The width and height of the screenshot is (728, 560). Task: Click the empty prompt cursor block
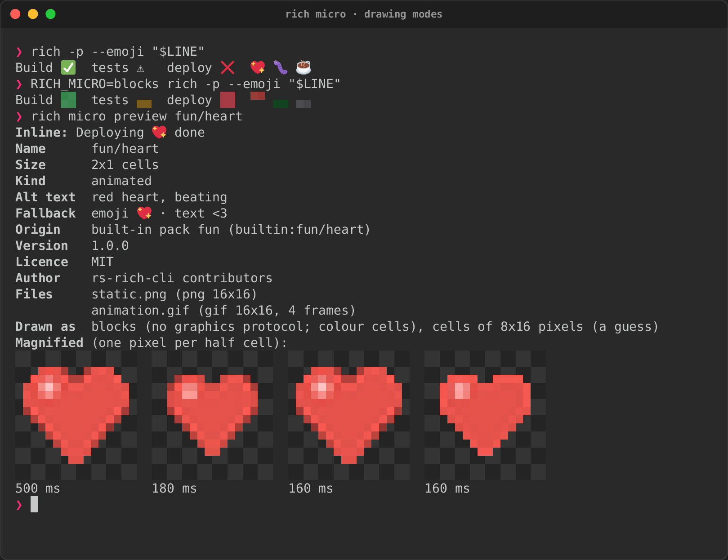click(34, 504)
